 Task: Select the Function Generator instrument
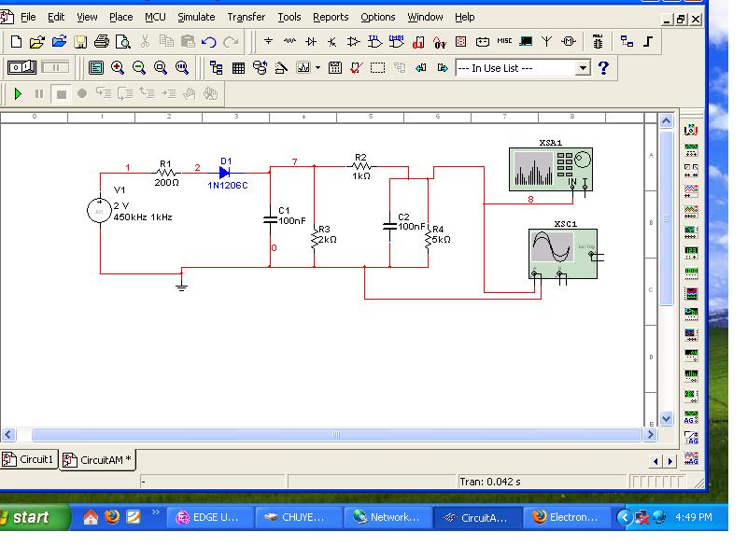pos(691,150)
